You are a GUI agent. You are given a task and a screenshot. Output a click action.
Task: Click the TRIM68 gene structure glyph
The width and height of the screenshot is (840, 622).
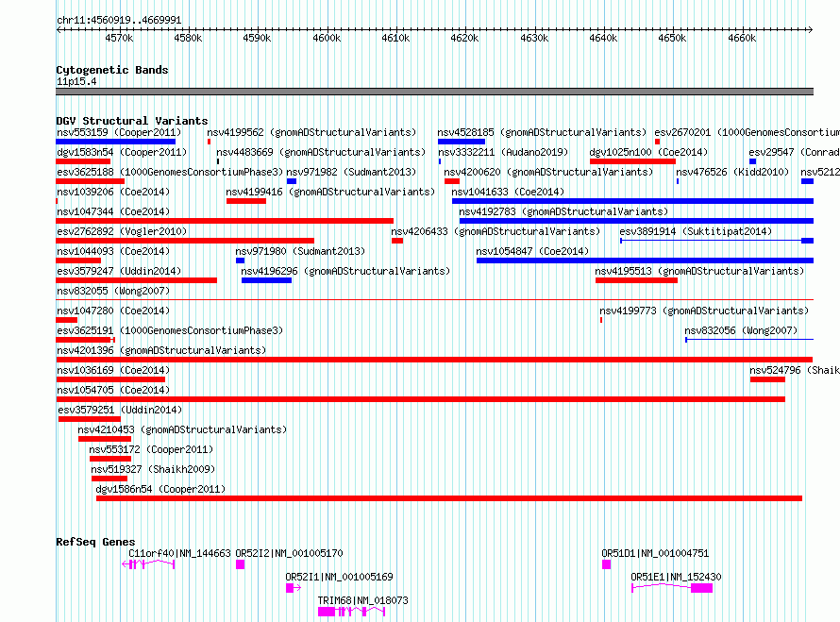pos(351,612)
